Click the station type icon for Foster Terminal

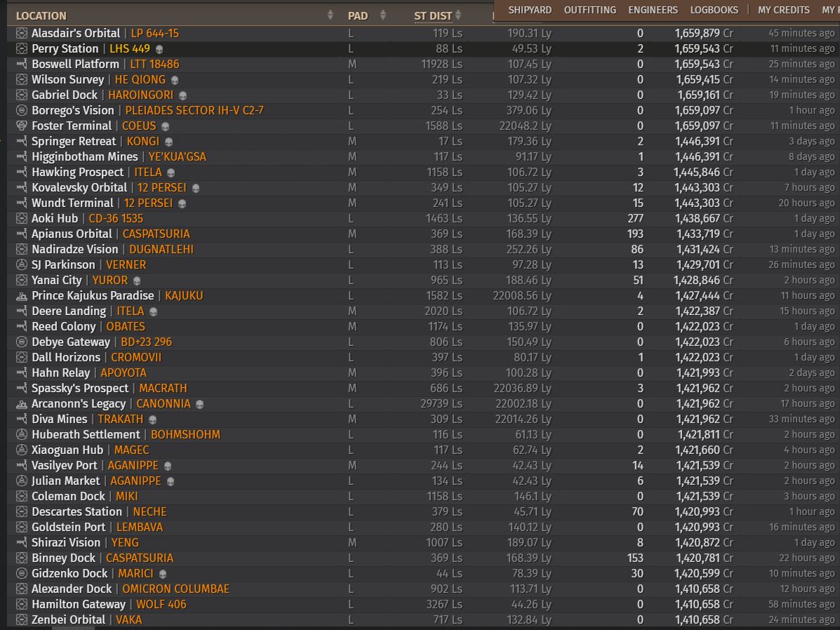[22, 126]
